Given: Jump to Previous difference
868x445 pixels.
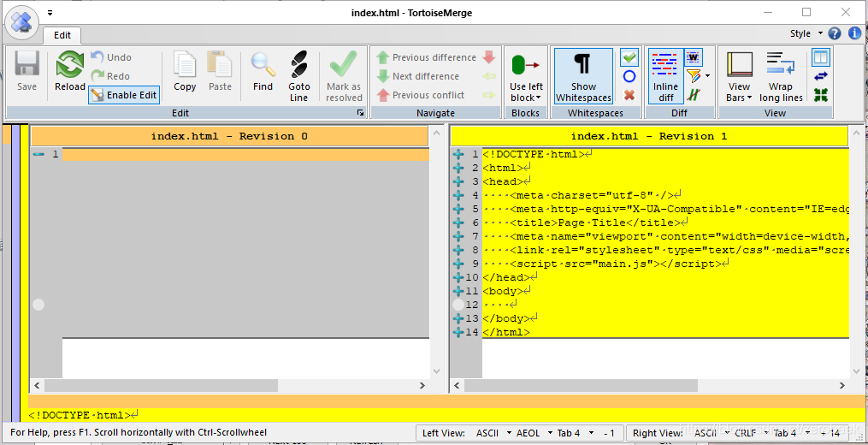Looking at the screenshot, I should (x=426, y=57).
